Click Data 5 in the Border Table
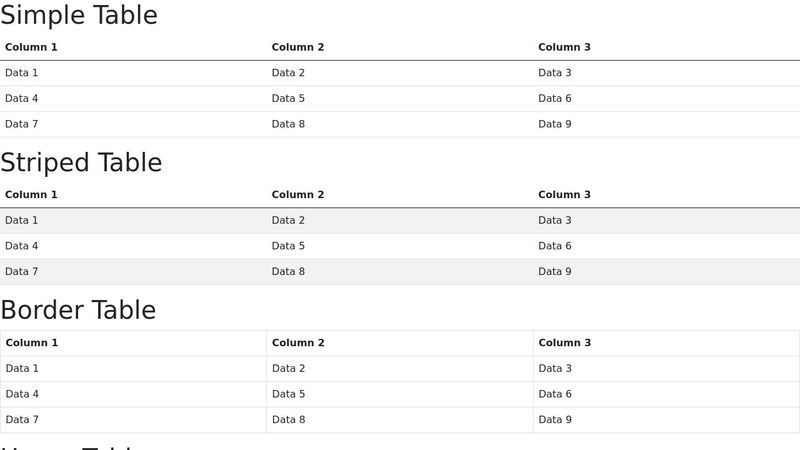The height and width of the screenshot is (450, 800). pos(289,394)
